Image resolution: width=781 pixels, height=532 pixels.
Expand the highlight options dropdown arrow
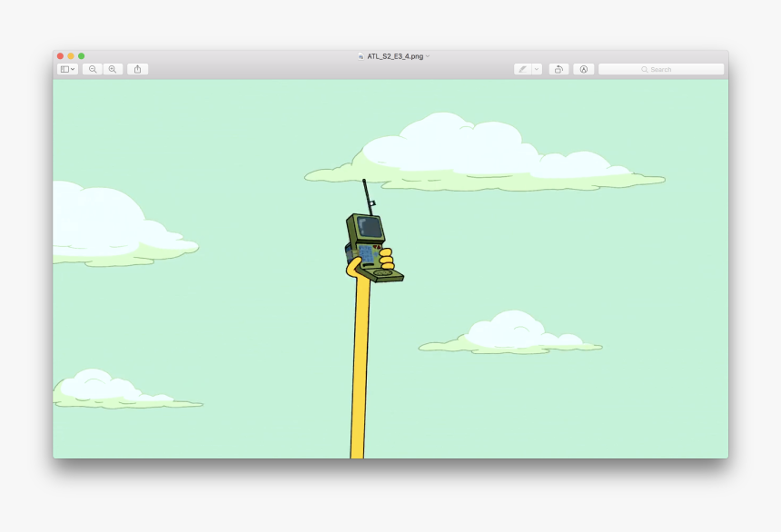coord(537,69)
